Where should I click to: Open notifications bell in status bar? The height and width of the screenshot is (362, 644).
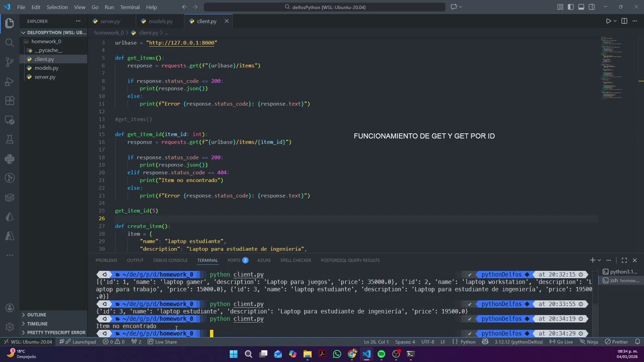637,342
